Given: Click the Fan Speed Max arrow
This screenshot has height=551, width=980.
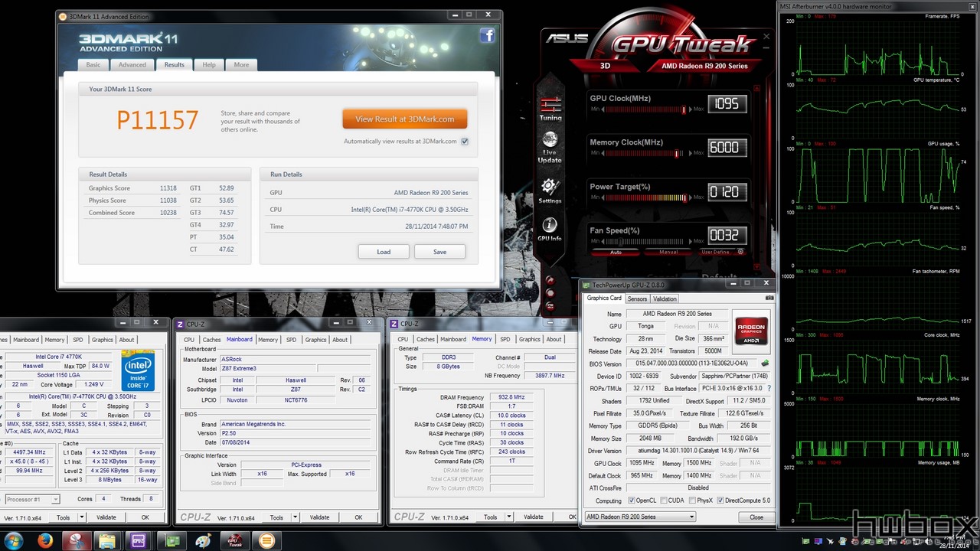Looking at the screenshot, I should pyautogui.click(x=690, y=242).
